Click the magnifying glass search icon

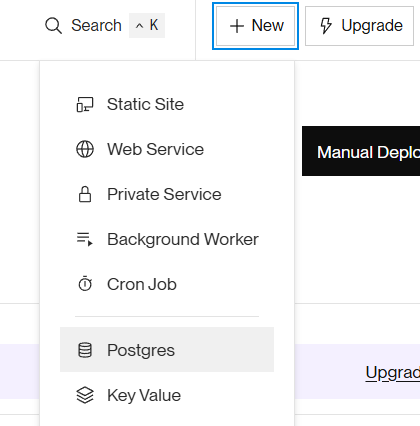coord(53,26)
